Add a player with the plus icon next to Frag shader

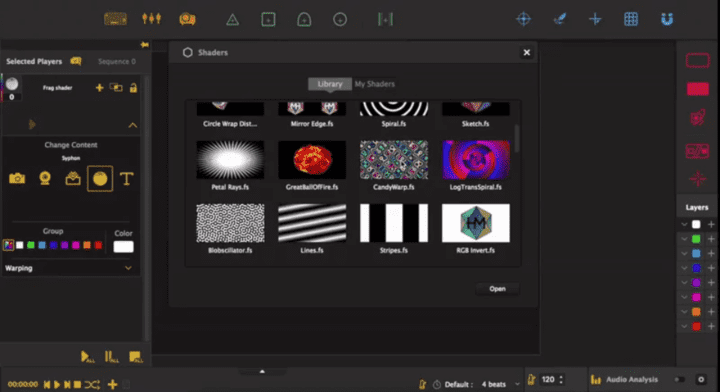(99, 87)
